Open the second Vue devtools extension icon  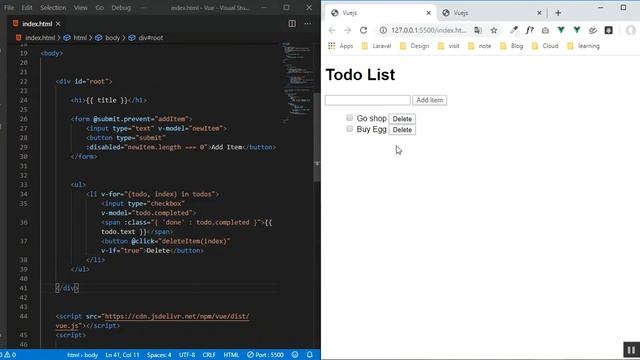pyautogui.click(x=577, y=30)
